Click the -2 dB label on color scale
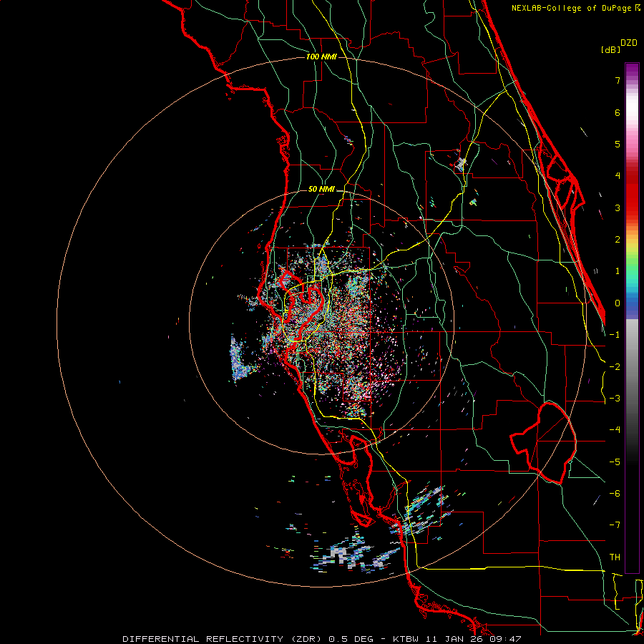The height and width of the screenshot is (644, 644). tap(615, 367)
